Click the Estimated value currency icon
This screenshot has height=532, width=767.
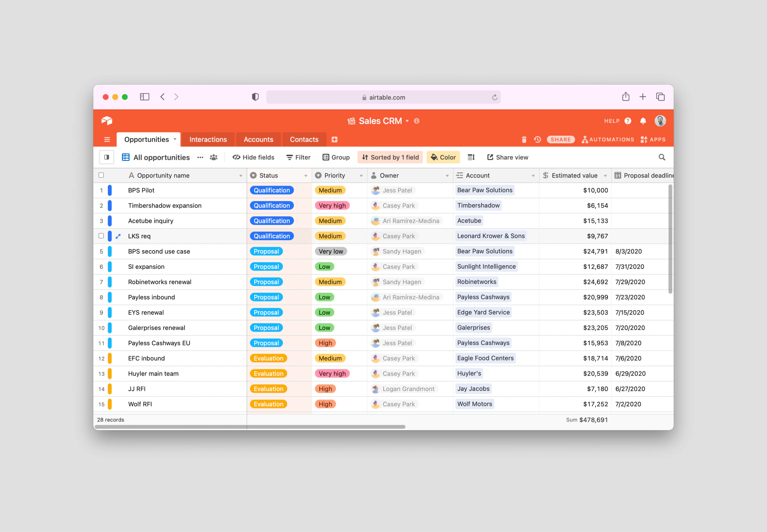(x=546, y=175)
